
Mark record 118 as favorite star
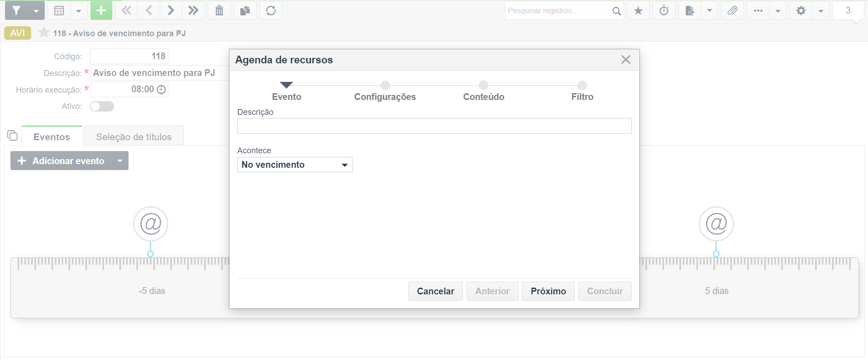pyautogui.click(x=43, y=33)
